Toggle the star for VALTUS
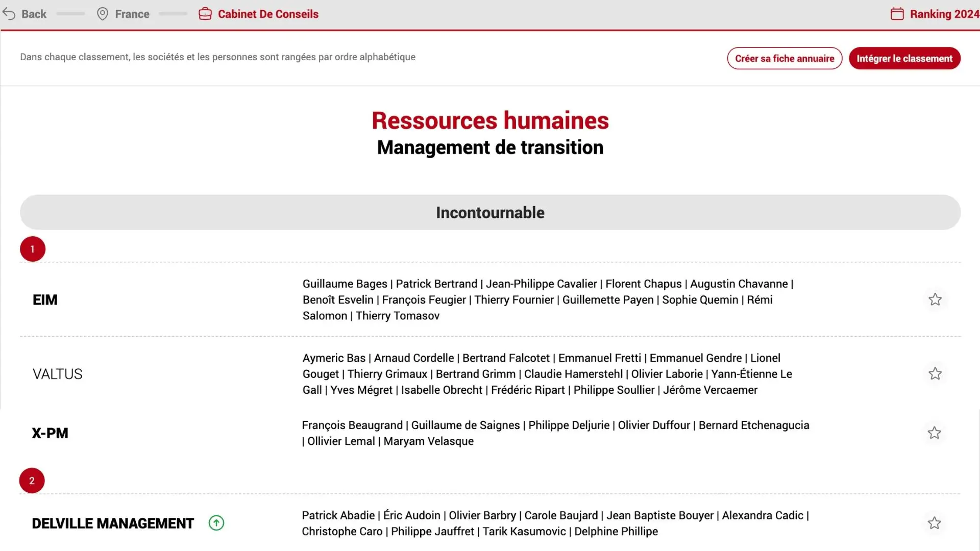 (x=935, y=374)
